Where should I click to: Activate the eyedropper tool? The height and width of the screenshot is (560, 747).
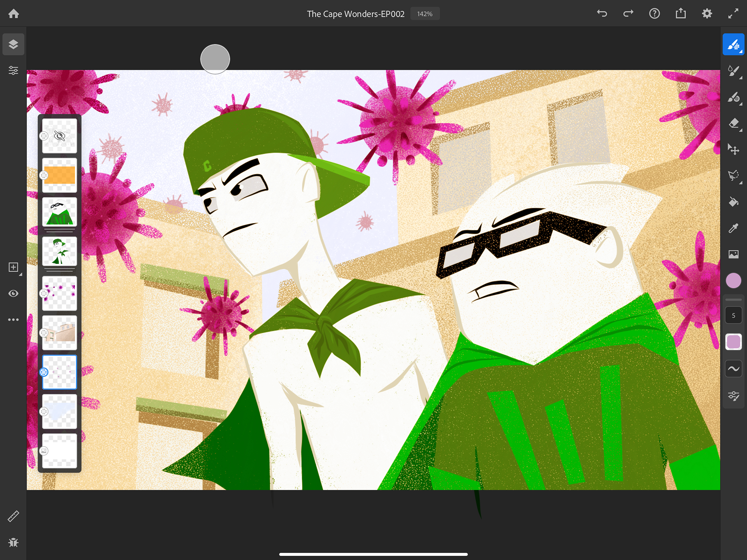coord(733,228)
